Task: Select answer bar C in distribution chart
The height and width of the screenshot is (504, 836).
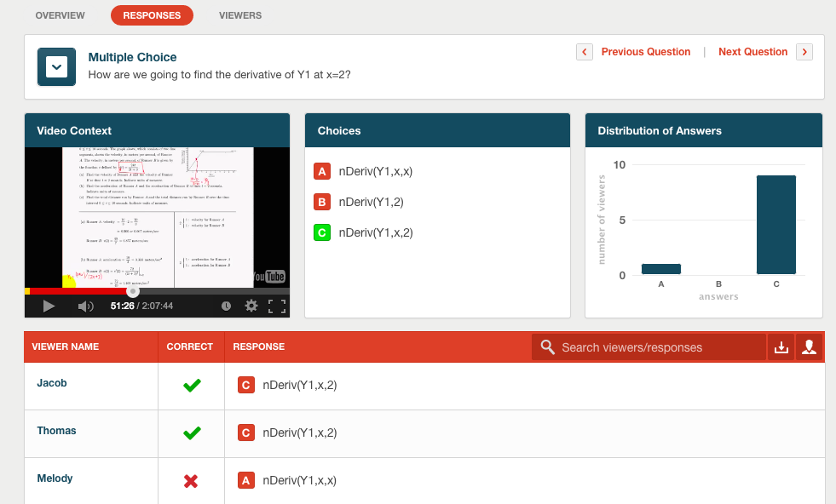Action: click(775, 225)
